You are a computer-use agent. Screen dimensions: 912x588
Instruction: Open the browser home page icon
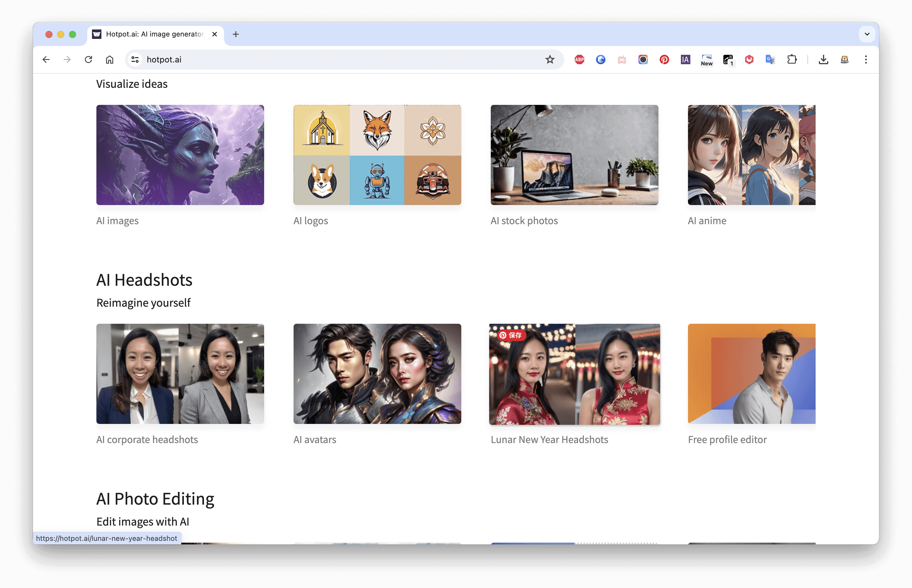(110, 60)
